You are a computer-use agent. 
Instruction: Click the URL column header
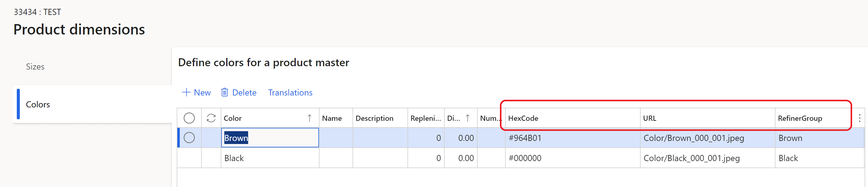point(707,118)
